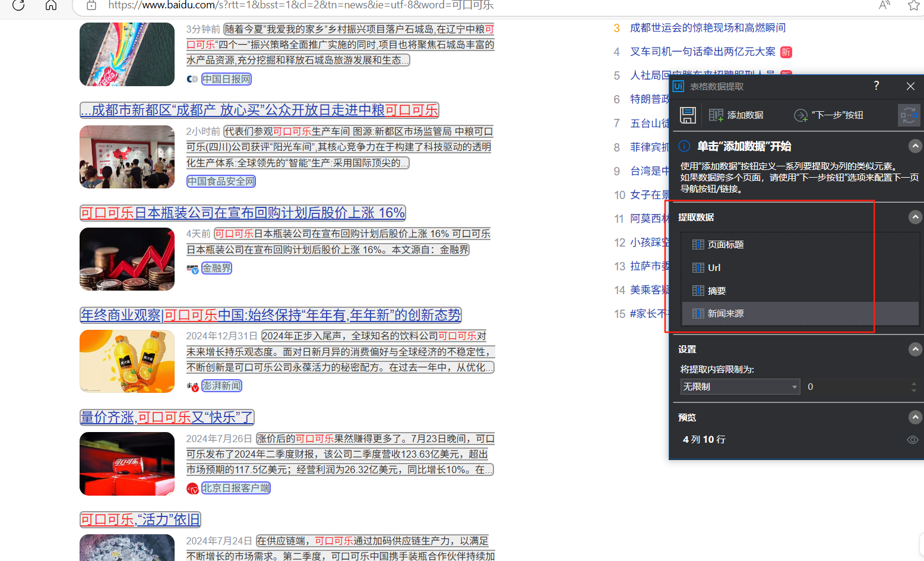The height and width of the screenshot is (561, 924).
Task: Click the read aloud icon in the address bar
Action: 884,5
